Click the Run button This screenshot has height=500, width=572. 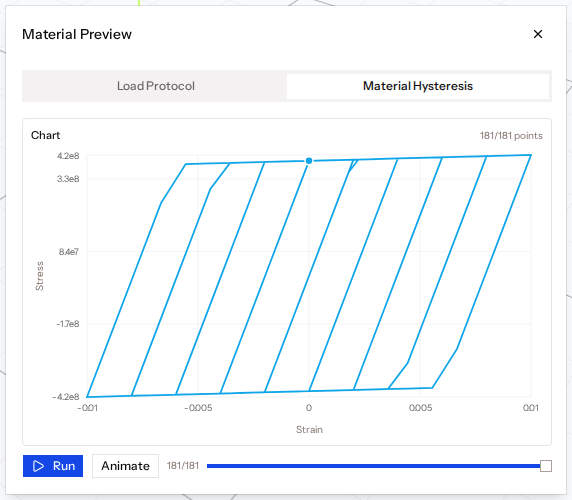click(x=53, y=466)
